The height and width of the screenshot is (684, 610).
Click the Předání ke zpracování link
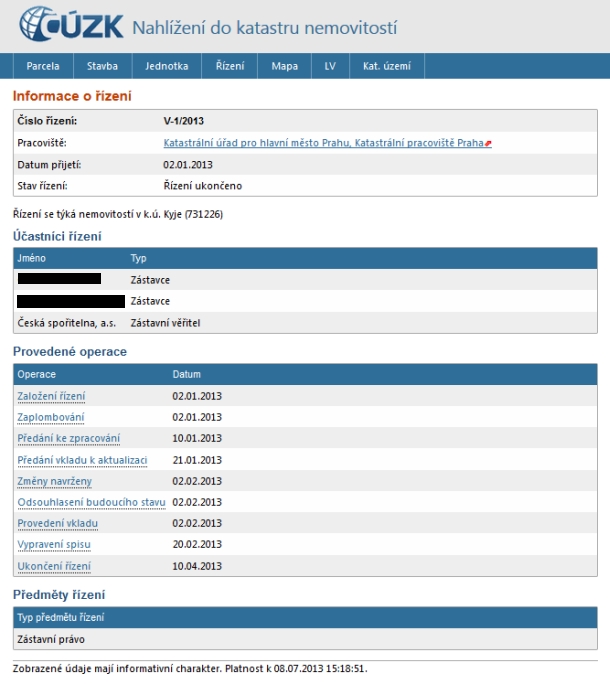[69, 439]
